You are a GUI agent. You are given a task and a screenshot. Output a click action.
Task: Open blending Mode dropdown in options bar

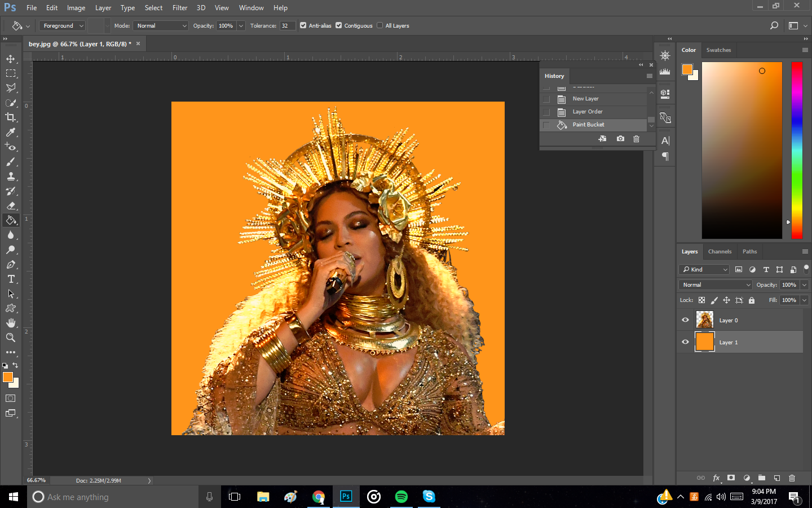(161, 25)
